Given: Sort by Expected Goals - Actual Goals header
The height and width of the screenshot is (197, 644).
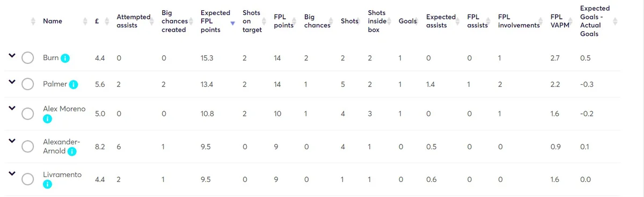Looking at the screenshot, I should point(595,21).
